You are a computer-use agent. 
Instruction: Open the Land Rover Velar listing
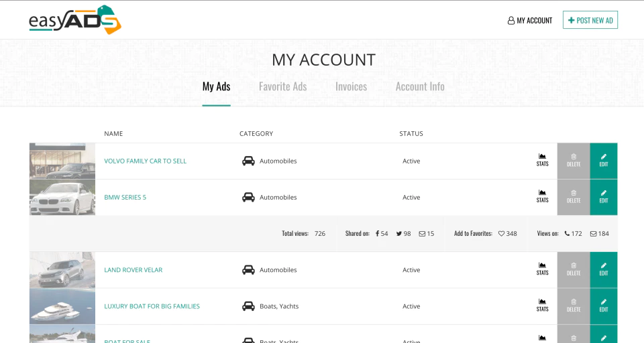pyautogui.click(x=133, y=270)
